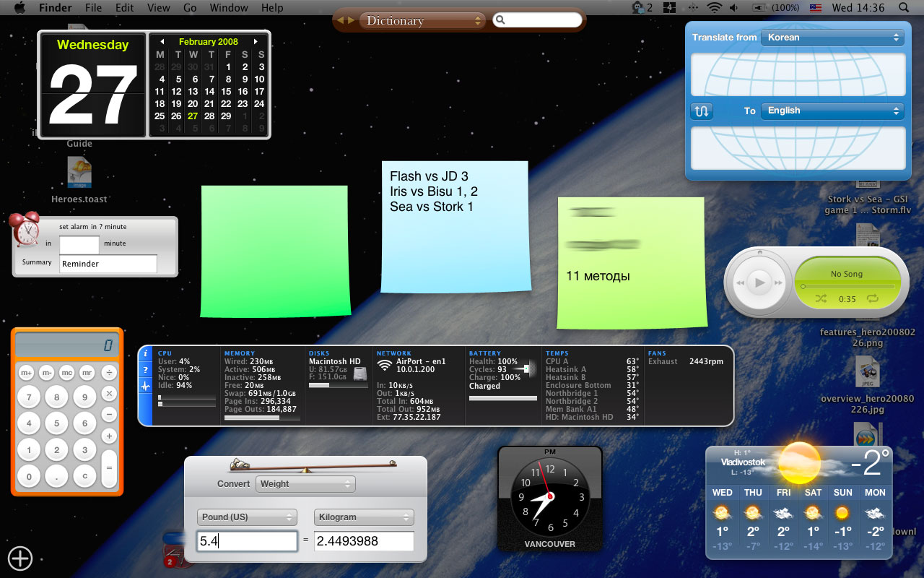This screenshot has height=578, width=924.
Task: Click the 0 key on the calculator
Action: pos(29,477)
